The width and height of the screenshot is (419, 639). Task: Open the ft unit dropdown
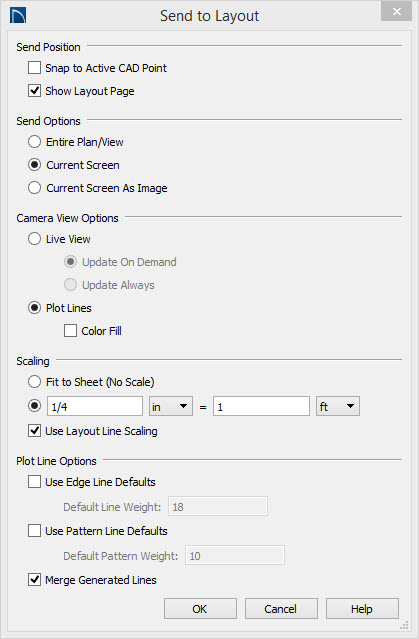click(x=338, y=406)
